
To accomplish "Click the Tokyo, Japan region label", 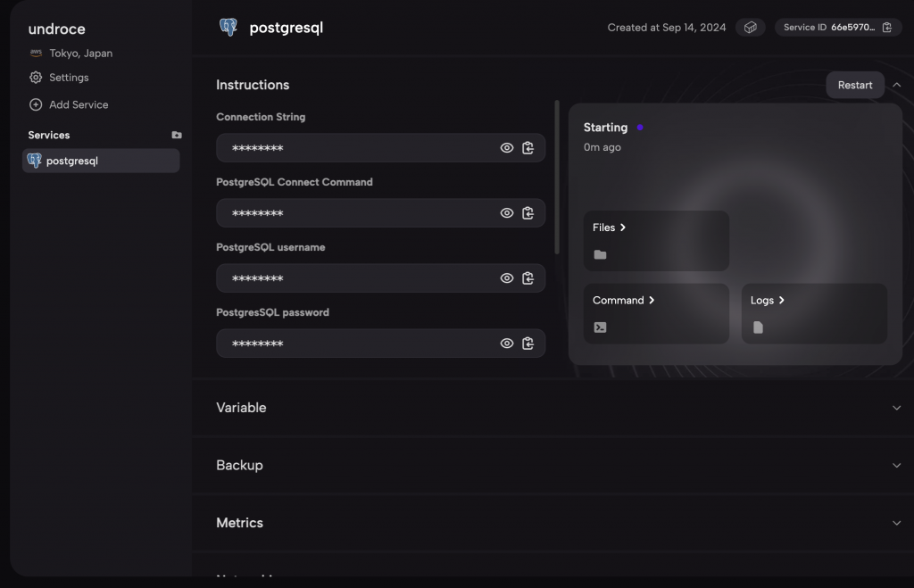I will click(81, 53).
